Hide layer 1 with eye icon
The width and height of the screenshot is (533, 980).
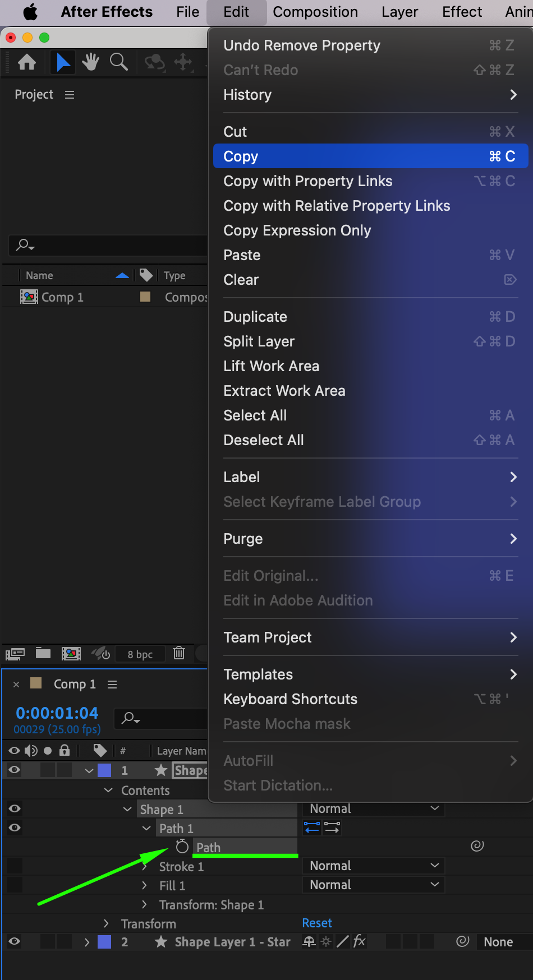tap(15, 770)
